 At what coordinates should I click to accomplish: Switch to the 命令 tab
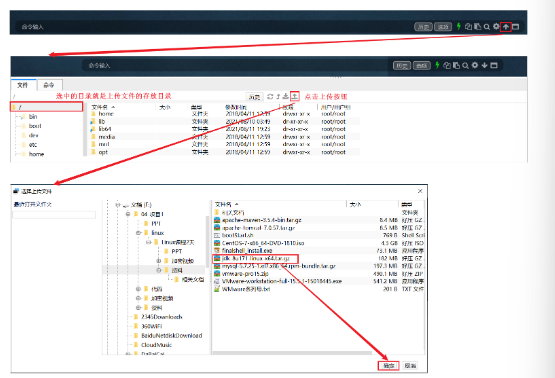49,85
